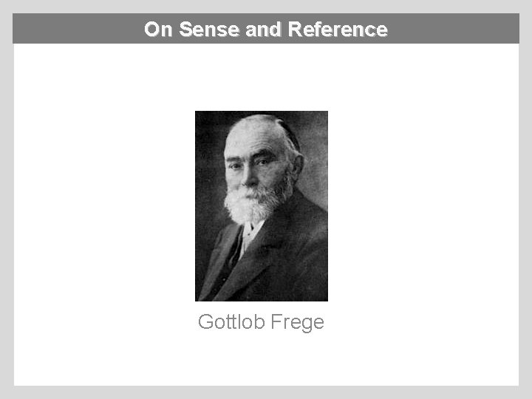Click the gray title bar left of the heading
The width and height of the screenshot is (532, 399).
[x=74, y=30]
